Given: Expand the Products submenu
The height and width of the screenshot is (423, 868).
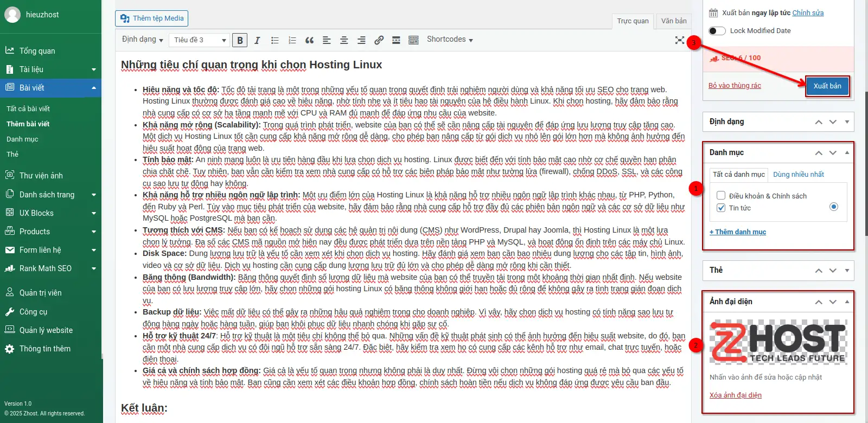Looking at the screenshot, I should point(94,232).
